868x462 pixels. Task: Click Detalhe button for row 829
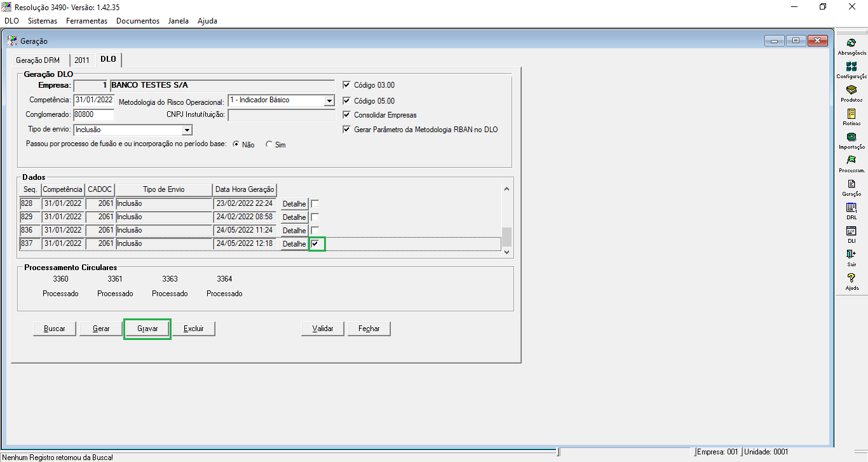point(294,217)
